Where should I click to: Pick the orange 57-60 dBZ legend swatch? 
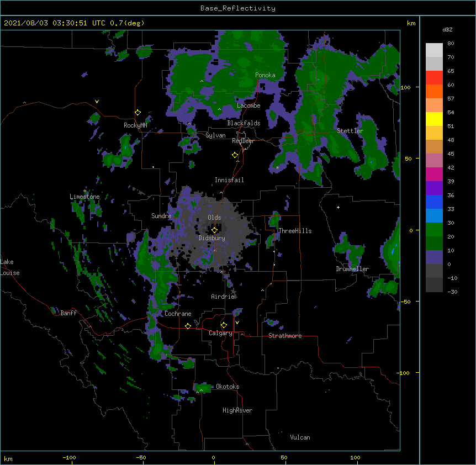pyautogui.click(x=434, y=91)
